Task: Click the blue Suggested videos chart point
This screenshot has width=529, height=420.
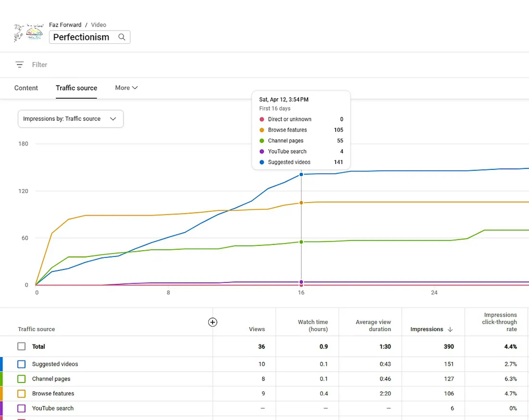Action: (301, 175)
